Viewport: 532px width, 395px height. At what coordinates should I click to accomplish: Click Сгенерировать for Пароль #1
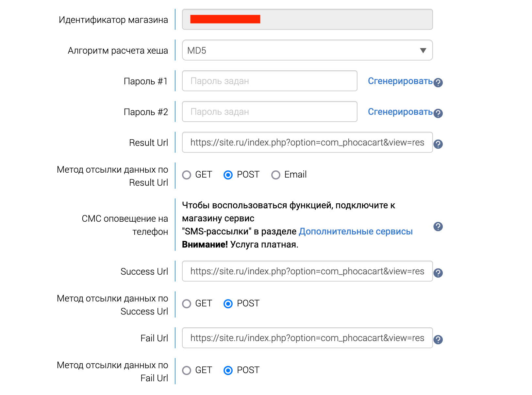[400, 81]
